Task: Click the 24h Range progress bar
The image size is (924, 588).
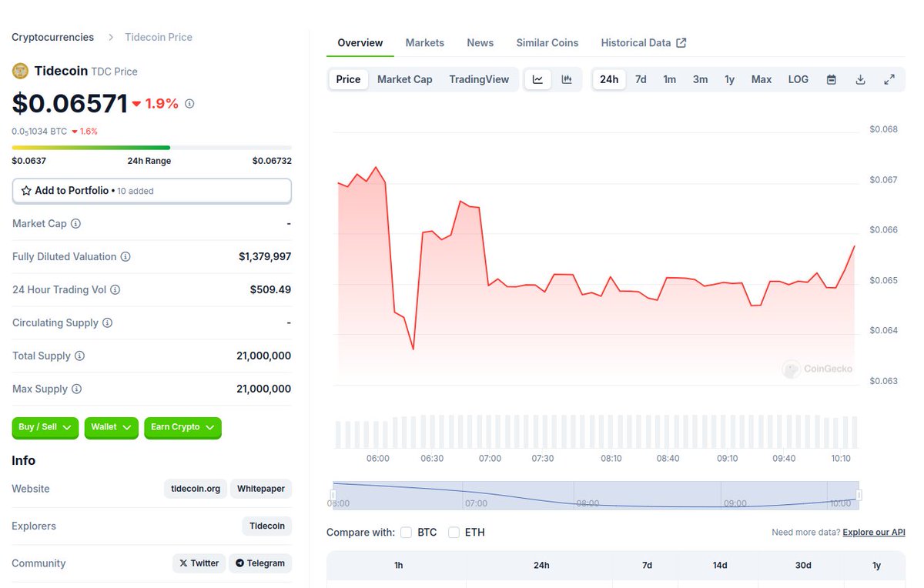Action: (x=152, y=147)
